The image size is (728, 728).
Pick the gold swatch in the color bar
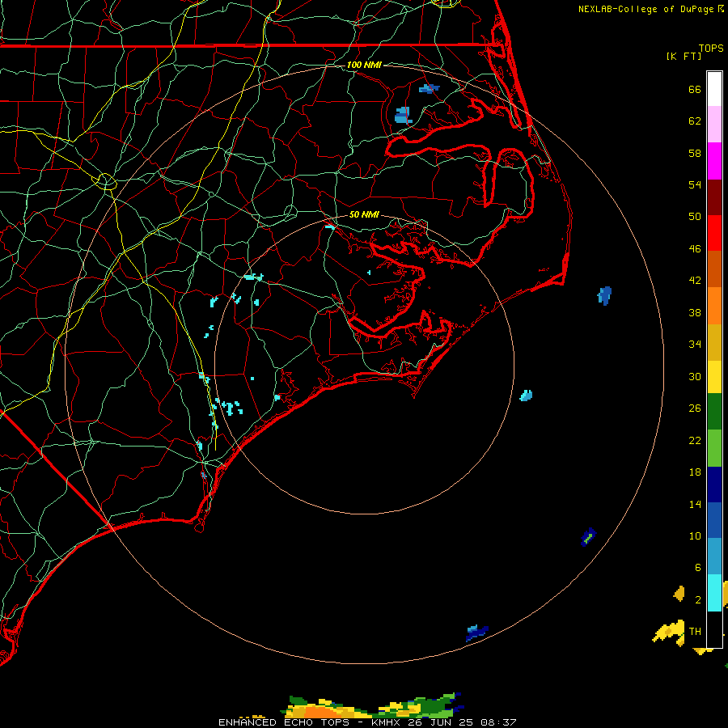[x=714, y=342]
